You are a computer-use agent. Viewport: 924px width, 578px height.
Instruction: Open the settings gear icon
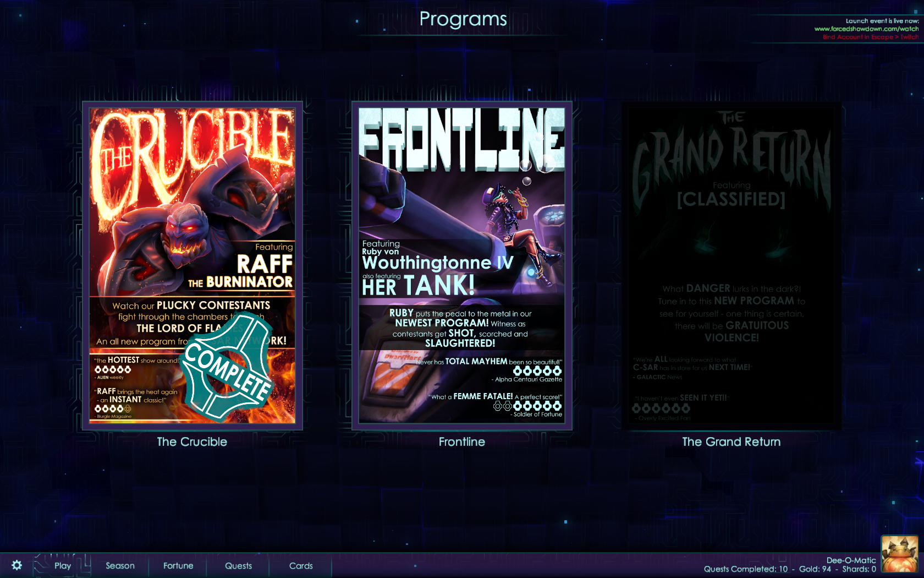pyautogui.click(x=17, y=565)
